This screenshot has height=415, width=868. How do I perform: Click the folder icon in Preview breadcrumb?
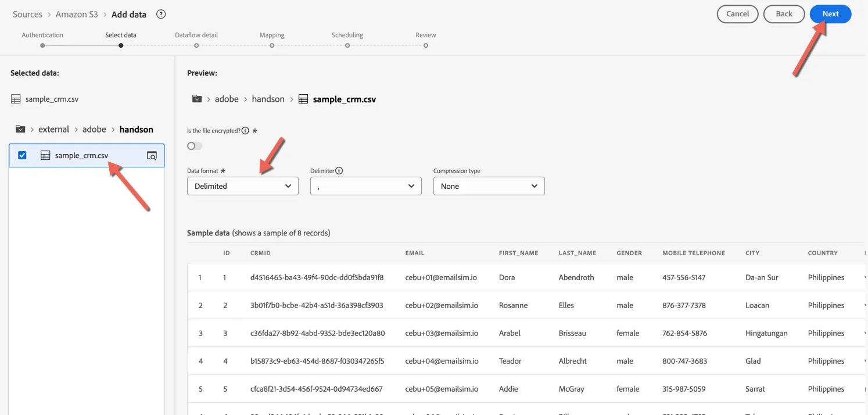click(197, 99)
